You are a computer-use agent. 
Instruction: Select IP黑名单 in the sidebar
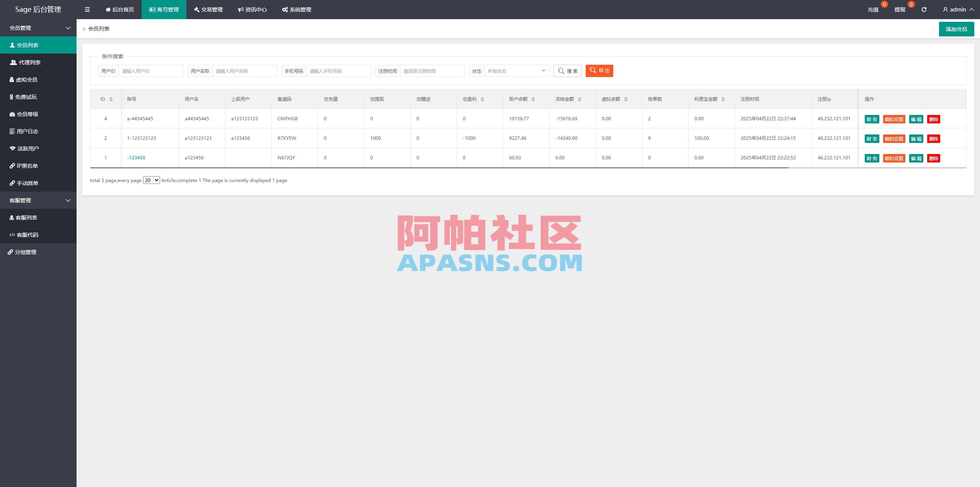point(27,166)
